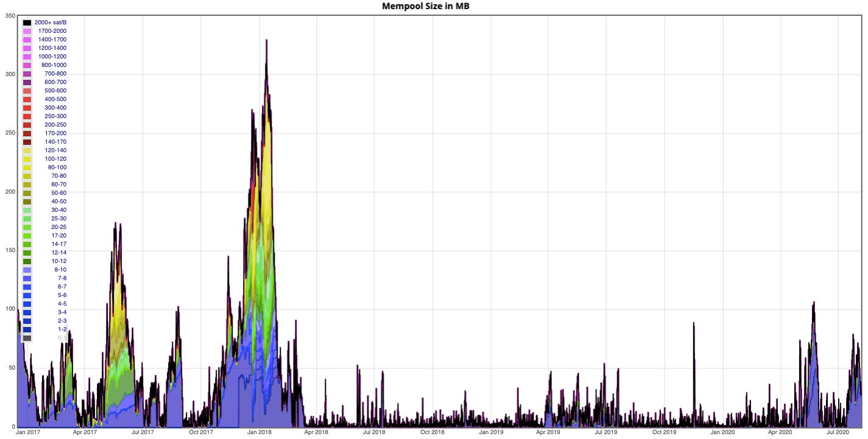
Task: Click the 20-25 legend color swatch
Action: (x=27, y=227)
